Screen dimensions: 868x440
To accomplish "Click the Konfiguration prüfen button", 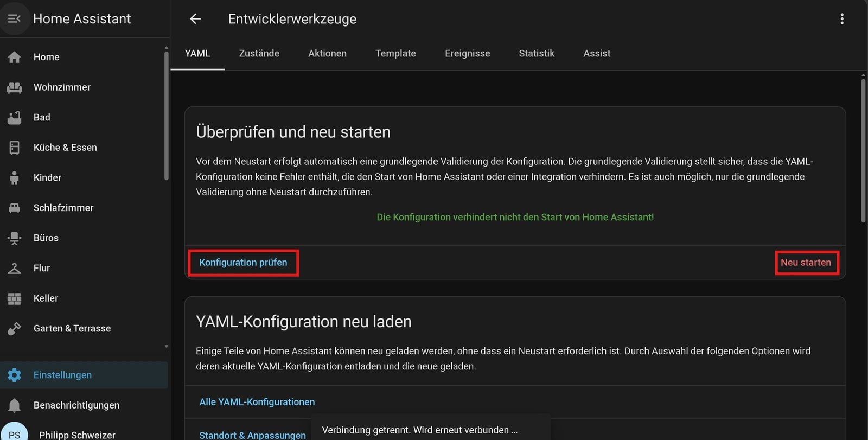I will (243, 263).
